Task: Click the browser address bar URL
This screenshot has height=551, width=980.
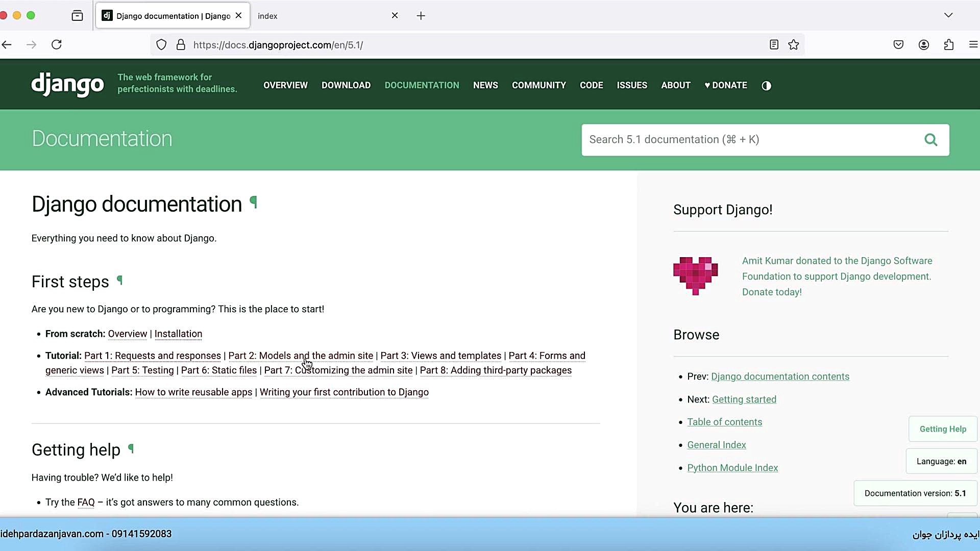Action: click(278, 45)
